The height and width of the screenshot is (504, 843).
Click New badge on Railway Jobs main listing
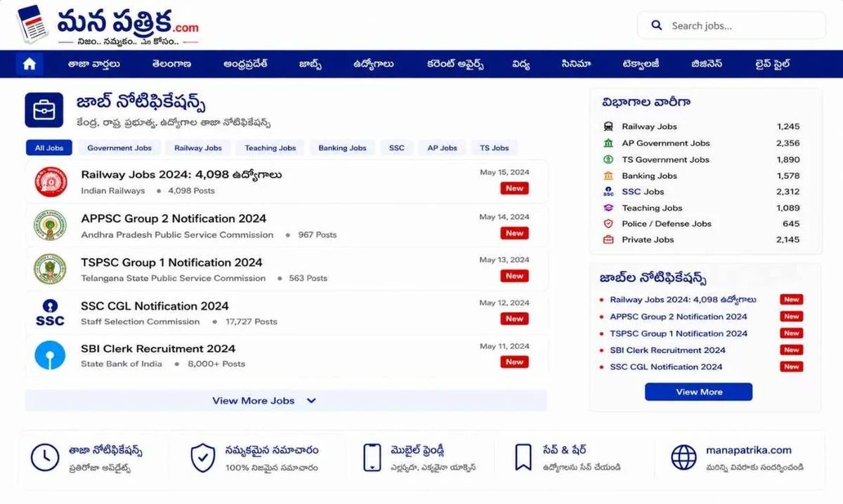pos(514,188)
